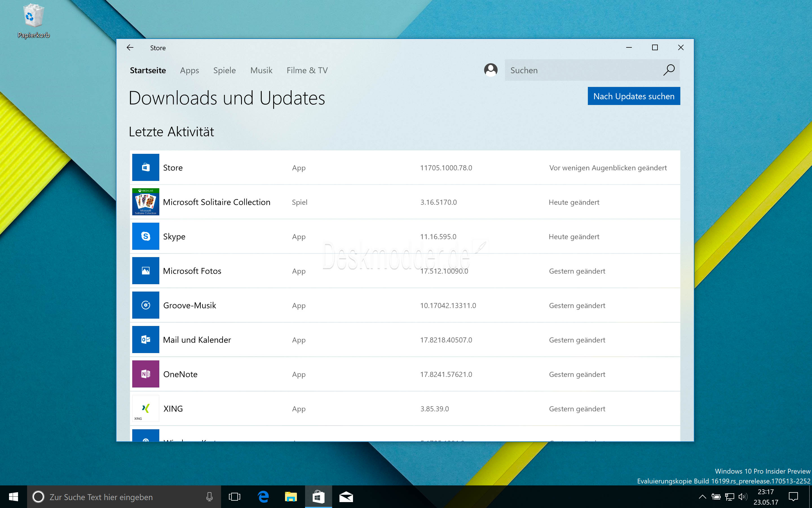The width and height of the screenshot is (812, 508).
Task: Click the Microsoft Fotos app icon
Action: point(145,271)
